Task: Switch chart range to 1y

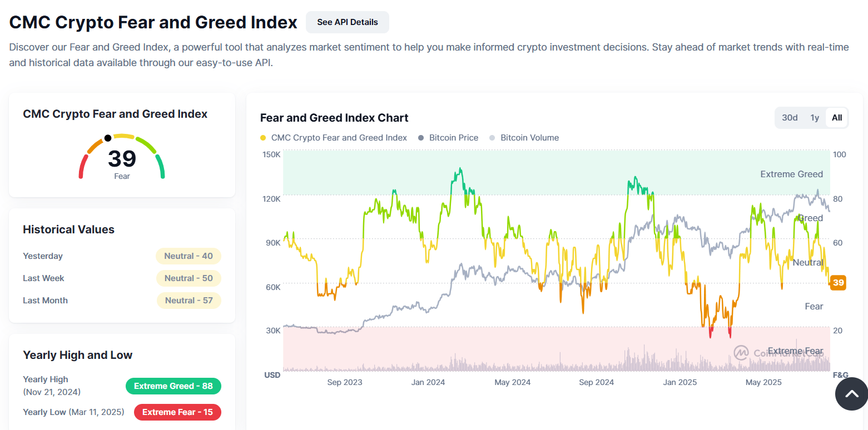Action: point(815,118)
